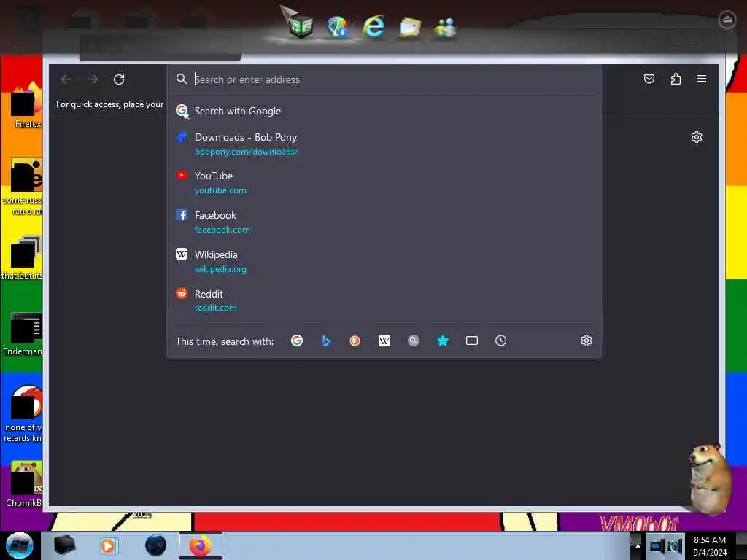Click youtube.com URL text
The height and width of the screenshot is (560, 747).
220,190
